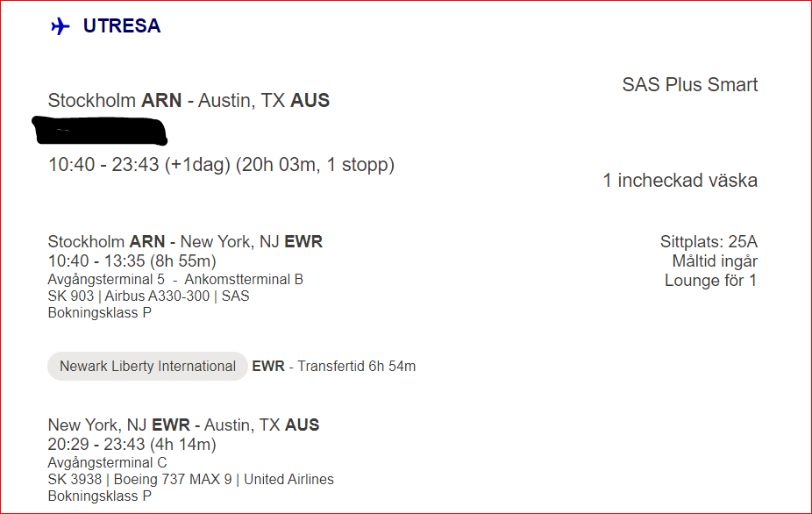Click the SAS Plus Smart fare label
812x514 pixels.
[x=690, y=84]
